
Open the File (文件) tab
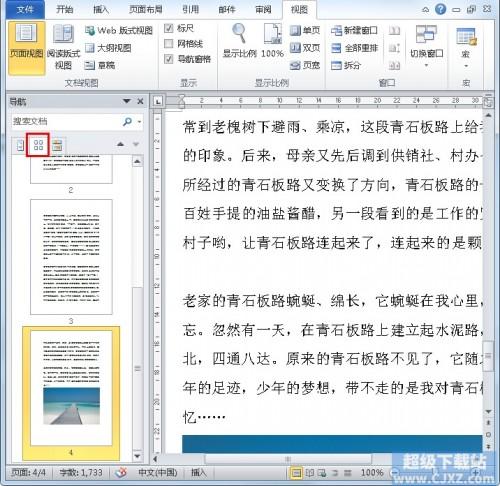[x=25, y=9]
